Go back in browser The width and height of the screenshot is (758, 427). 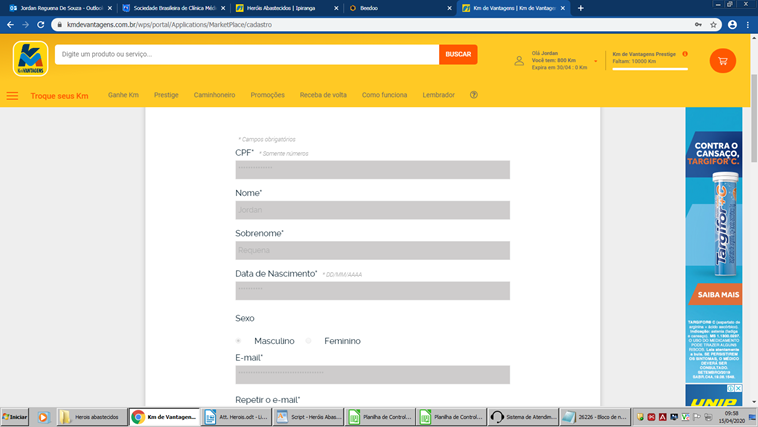pyautogui.click(x=10, y=24)
